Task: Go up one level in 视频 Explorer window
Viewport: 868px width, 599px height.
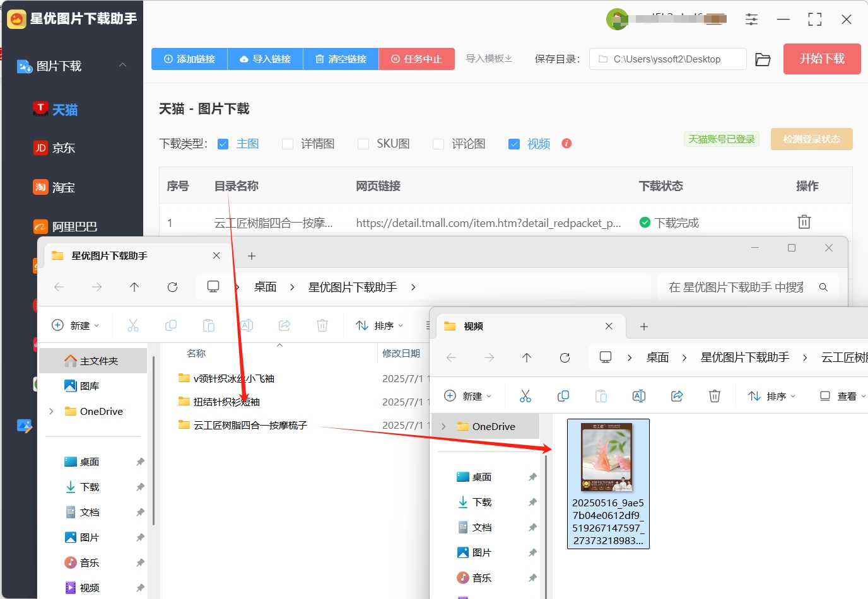Action: pos(527,358)
